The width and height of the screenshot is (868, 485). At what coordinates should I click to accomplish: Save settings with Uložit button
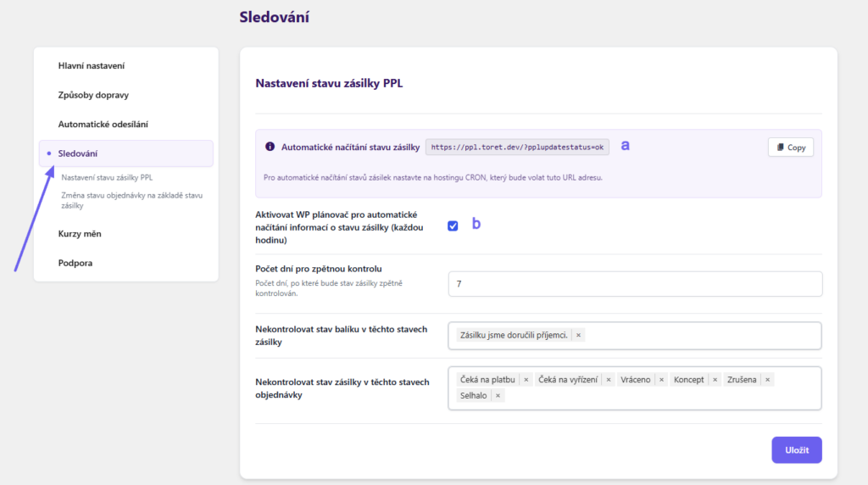click(797, 450)
